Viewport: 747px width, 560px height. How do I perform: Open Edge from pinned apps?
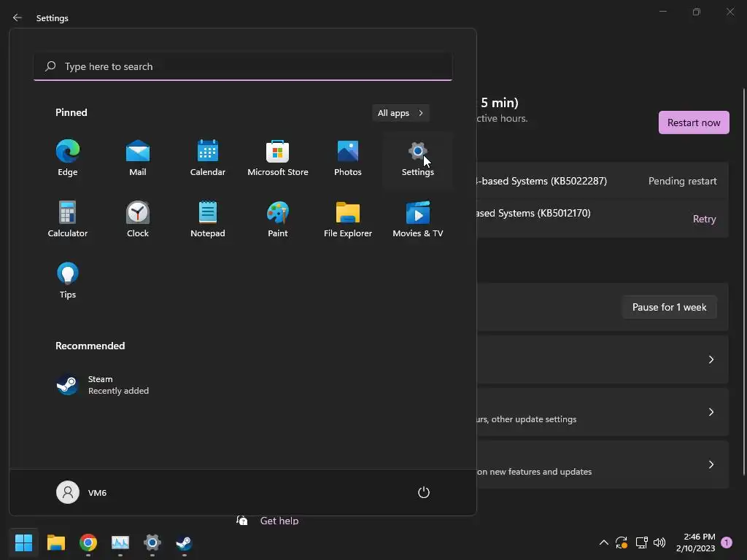tap(68, 158)
